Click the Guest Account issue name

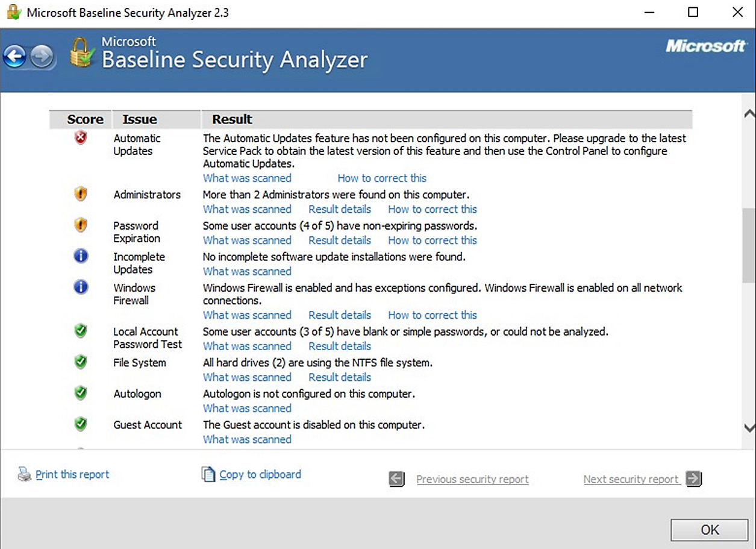(x=148, y=425)
